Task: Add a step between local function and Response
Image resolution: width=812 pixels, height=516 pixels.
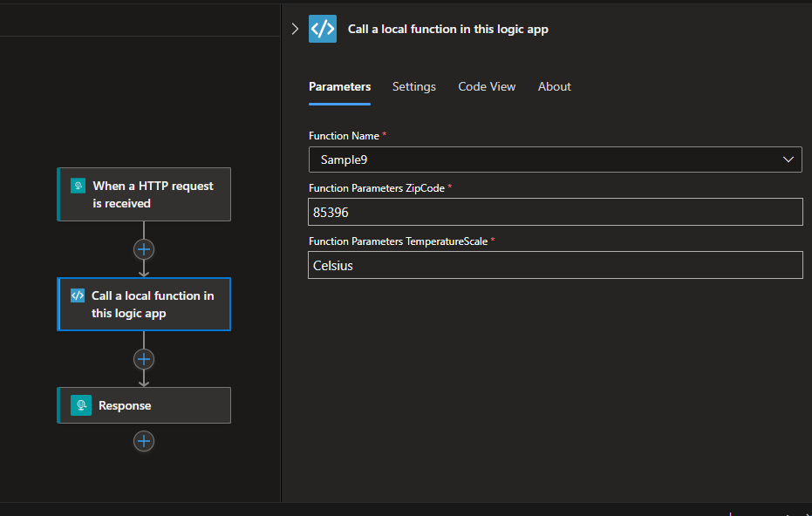Action: pos(144,359)
